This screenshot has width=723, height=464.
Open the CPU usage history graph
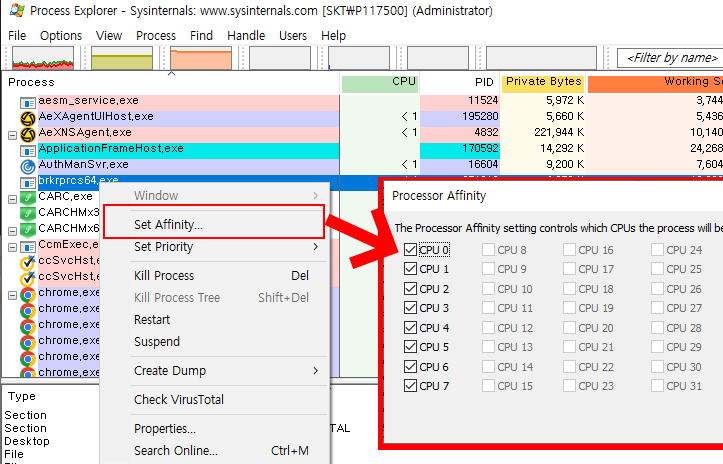(x=43, y=58)
